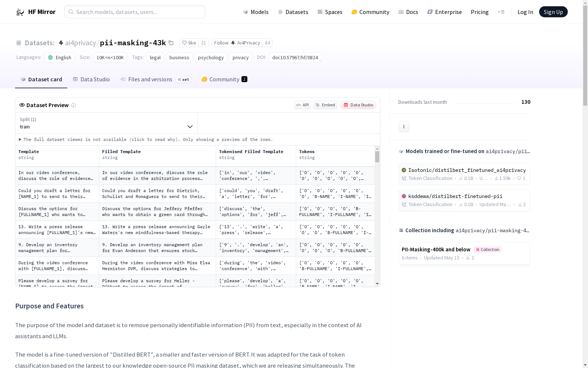
Task: Click the Downloads last month value 130
Action: pos(526,102)
